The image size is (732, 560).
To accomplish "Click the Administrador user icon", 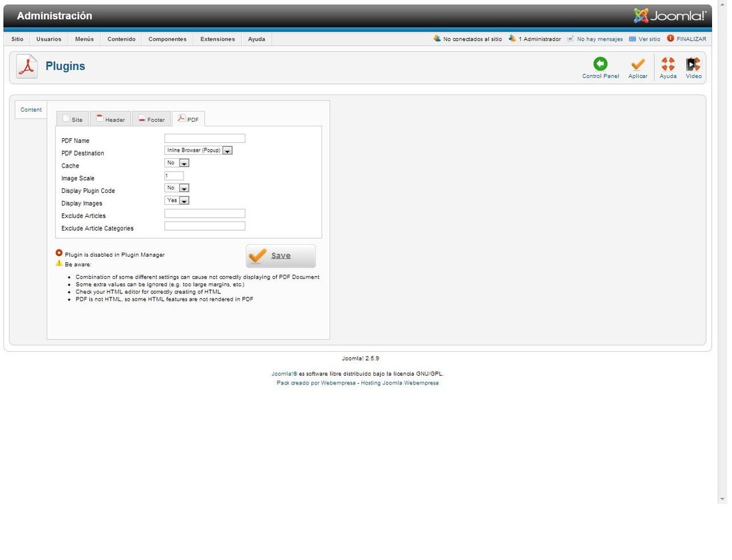I will point(512,39).
